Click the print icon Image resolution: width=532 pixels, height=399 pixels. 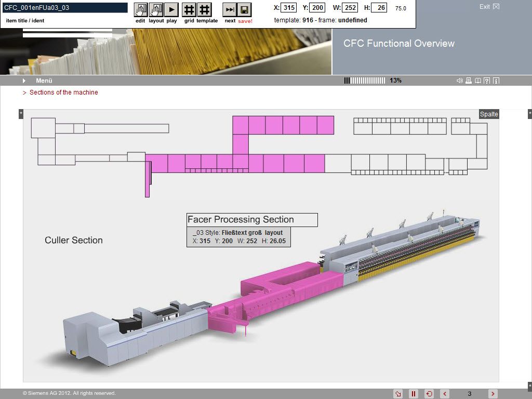[x=469, y=81]
